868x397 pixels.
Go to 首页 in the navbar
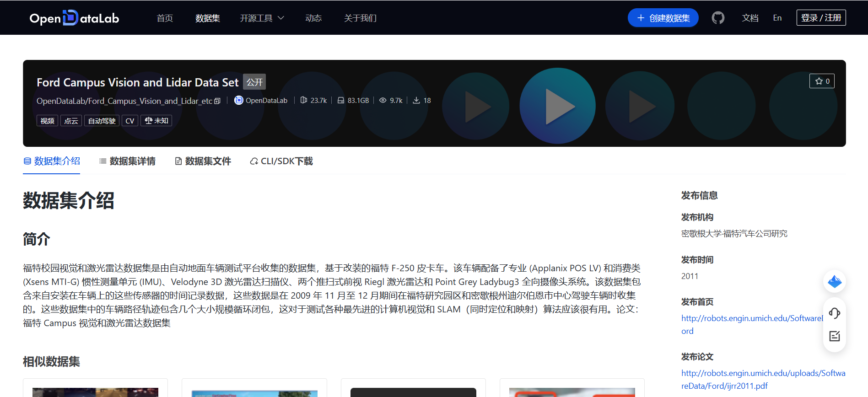pyautogui.click(x=165, y=18)
